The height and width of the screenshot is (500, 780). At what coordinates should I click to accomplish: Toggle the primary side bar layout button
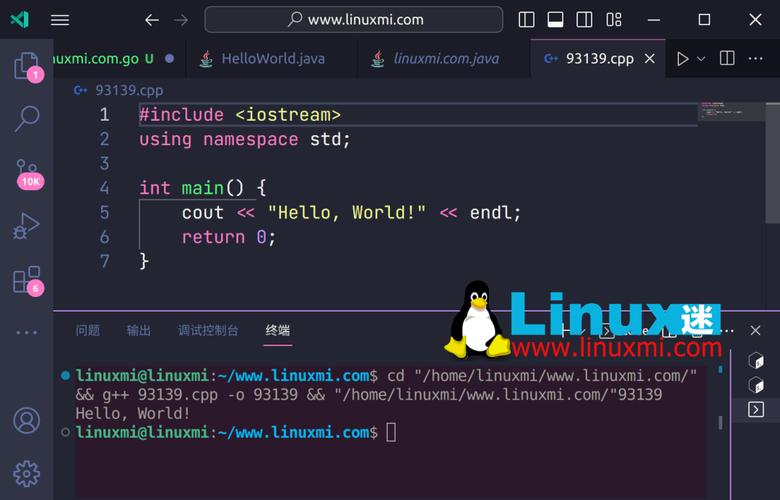click(527, 20)
